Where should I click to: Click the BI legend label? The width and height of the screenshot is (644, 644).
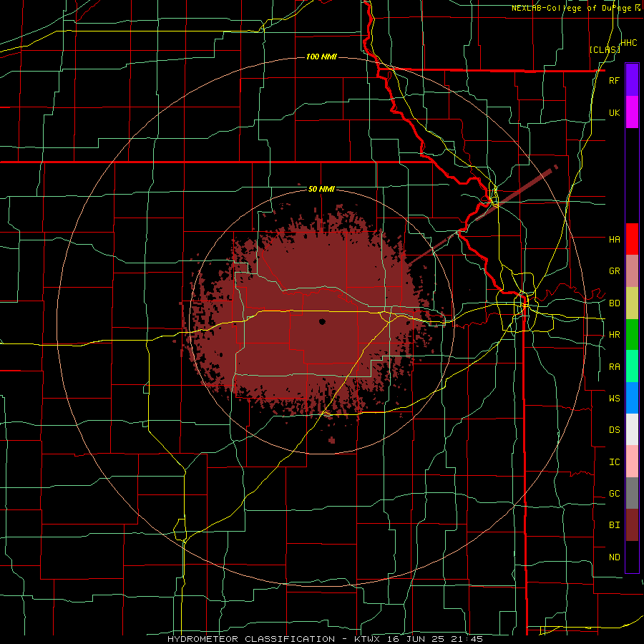point(614,525)
